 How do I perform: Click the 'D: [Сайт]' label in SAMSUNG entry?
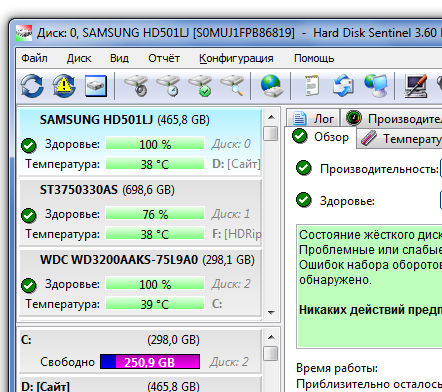pyautogui.click(x=236, y=164)
